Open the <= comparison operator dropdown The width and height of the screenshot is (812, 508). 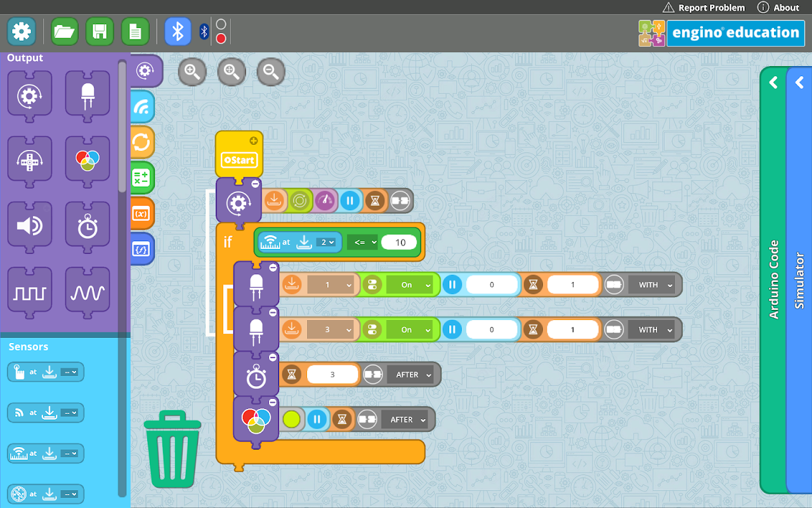pos(362,242)
